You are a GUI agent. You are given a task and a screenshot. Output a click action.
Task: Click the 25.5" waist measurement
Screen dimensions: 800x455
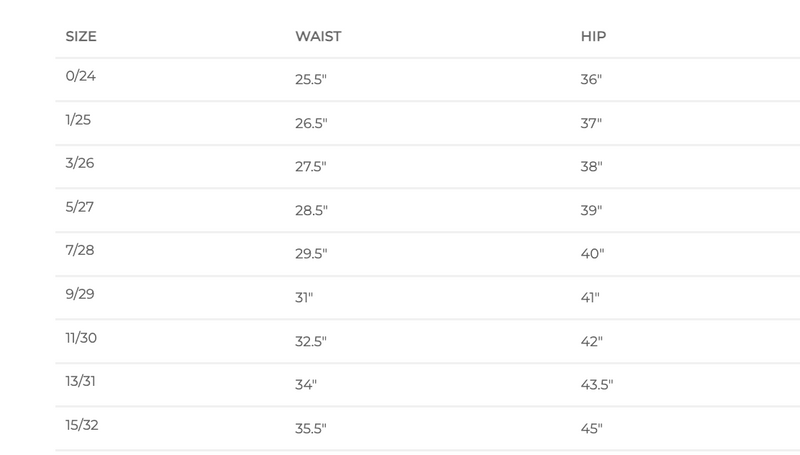point(311,79)
